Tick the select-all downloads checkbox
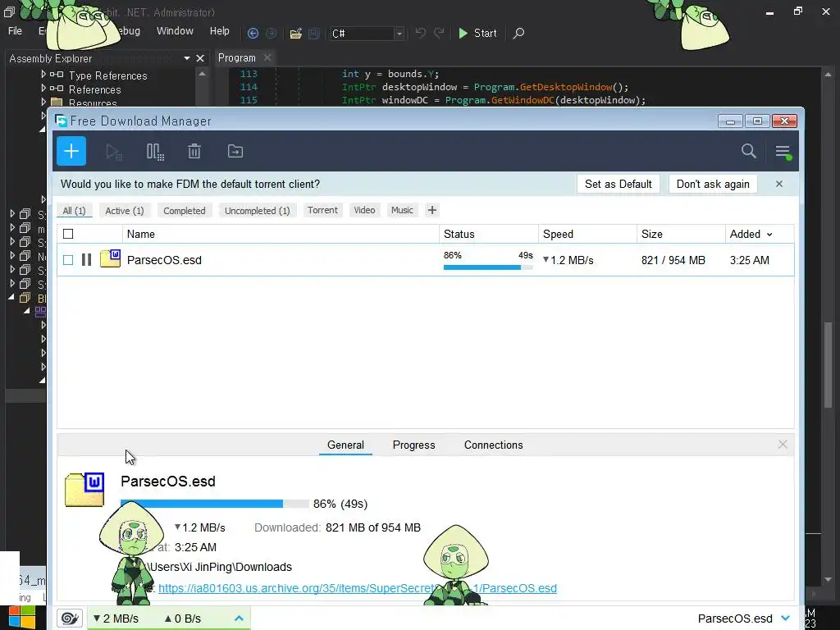This screenshot has height=630, width=840. click(x=68, y=234)
